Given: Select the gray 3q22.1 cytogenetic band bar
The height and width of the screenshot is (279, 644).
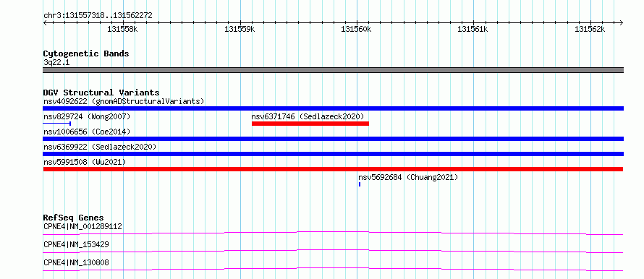Looking at the screenshot, I should coord(333,70).
